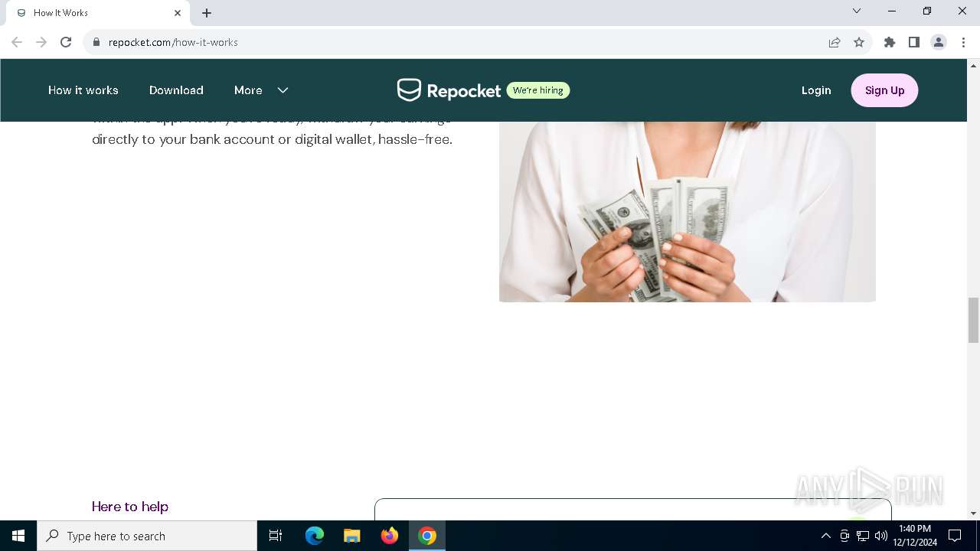
Task: Open the tab search chevron
Action: pyautogui.click(x=857, y=11)
